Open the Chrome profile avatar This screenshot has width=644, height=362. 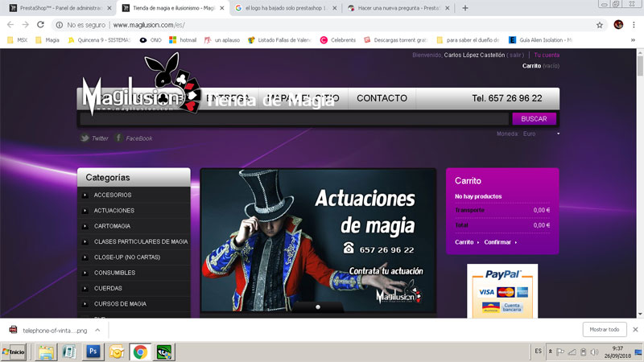(x=618, y=25)
